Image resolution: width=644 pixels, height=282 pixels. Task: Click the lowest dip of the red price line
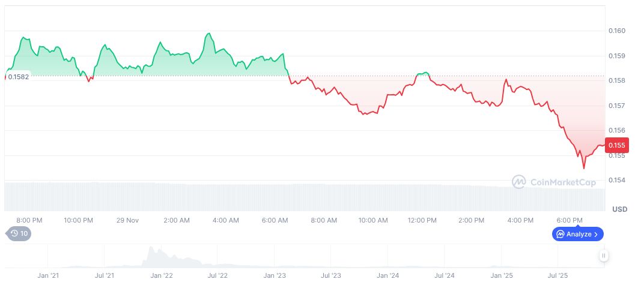coord(583,168)
